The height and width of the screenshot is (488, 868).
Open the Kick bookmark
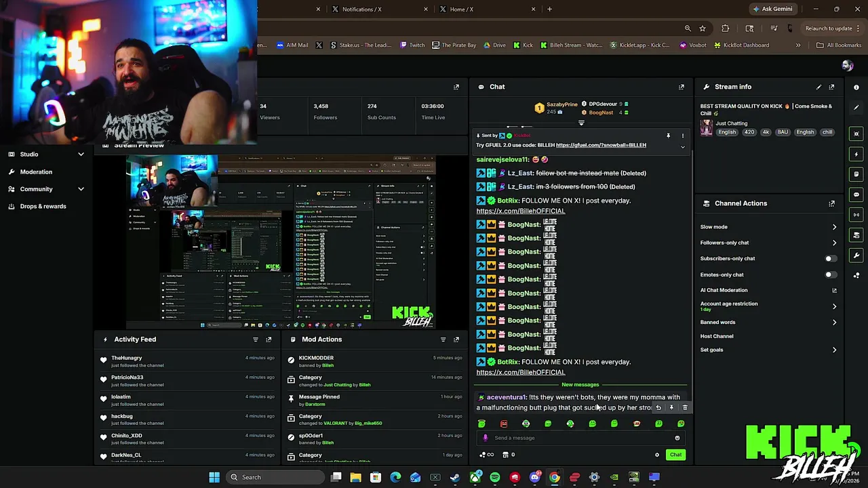coord(523,45)
